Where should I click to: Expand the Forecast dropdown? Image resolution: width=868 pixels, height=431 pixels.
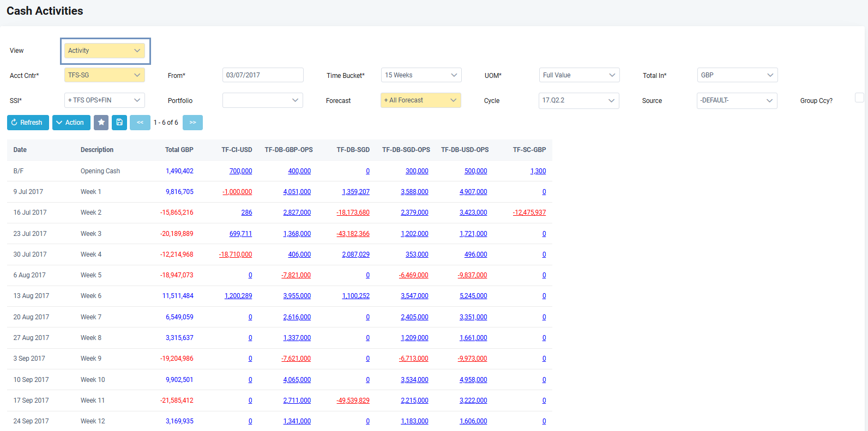click(420, 100)
